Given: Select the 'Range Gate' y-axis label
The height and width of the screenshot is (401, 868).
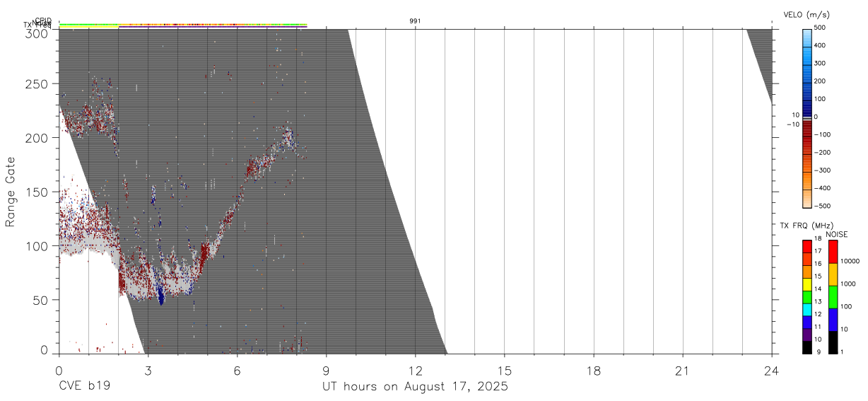Looking at the screenshot, I should [11, 192].
